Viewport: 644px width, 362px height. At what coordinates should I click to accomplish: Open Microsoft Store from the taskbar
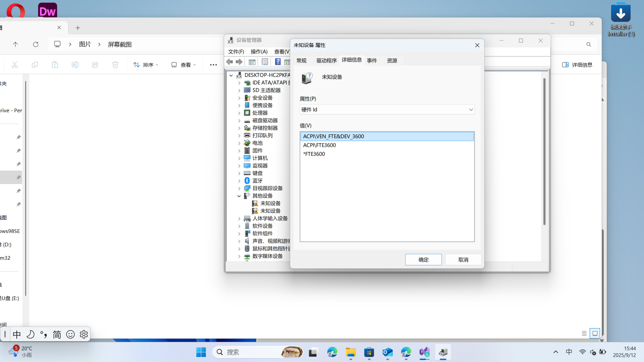click(369, 352)
